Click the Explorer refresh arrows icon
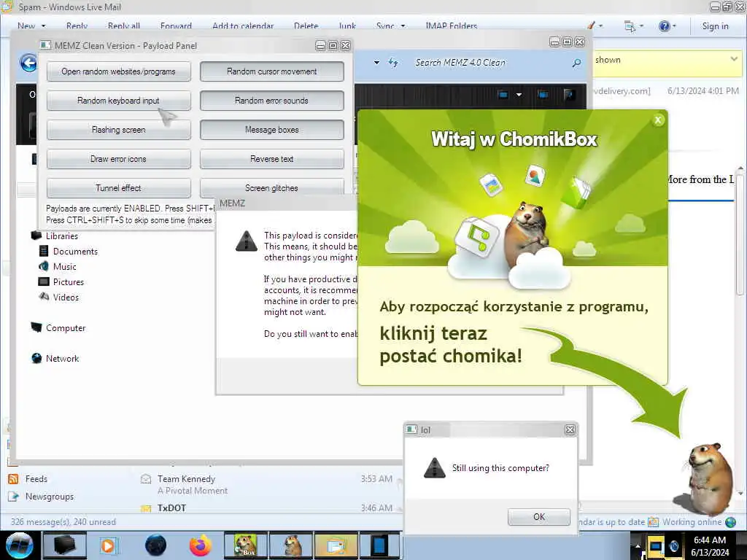The width and height of the screenshot is (747, 560). [393, 63]
